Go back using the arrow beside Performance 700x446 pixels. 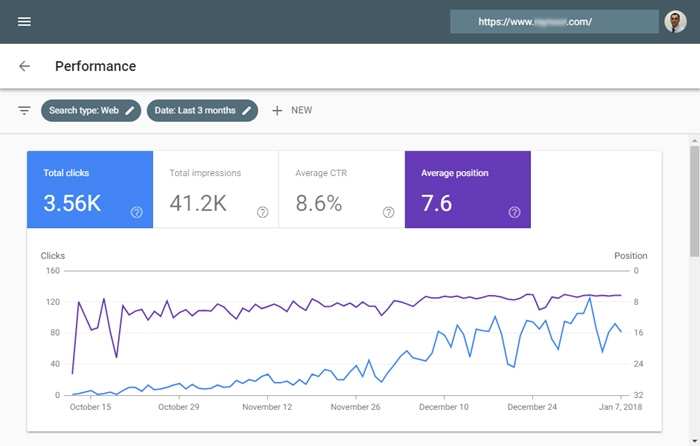(24, 66)
